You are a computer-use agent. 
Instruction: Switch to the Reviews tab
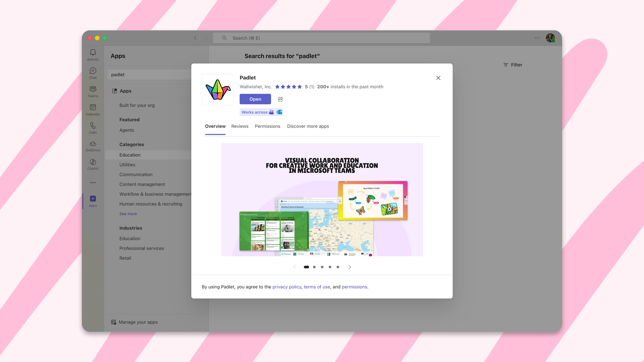pos(240,126)
